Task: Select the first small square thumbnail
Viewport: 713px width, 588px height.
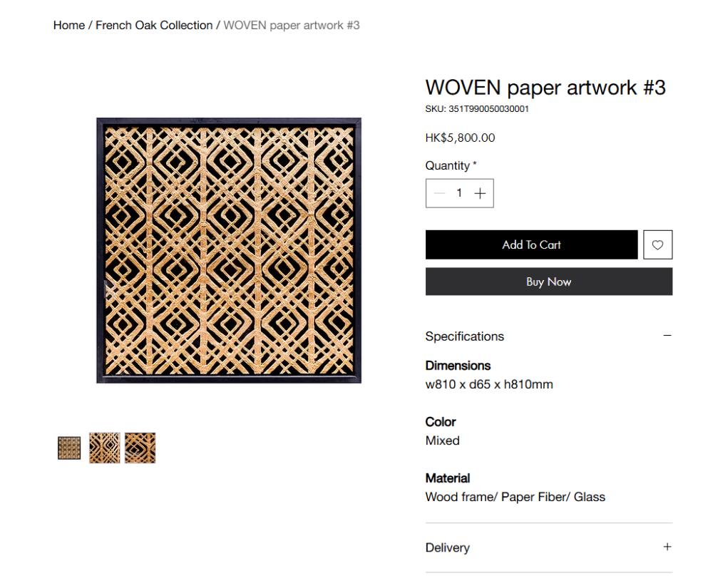Action: click(x=69, y=448)
